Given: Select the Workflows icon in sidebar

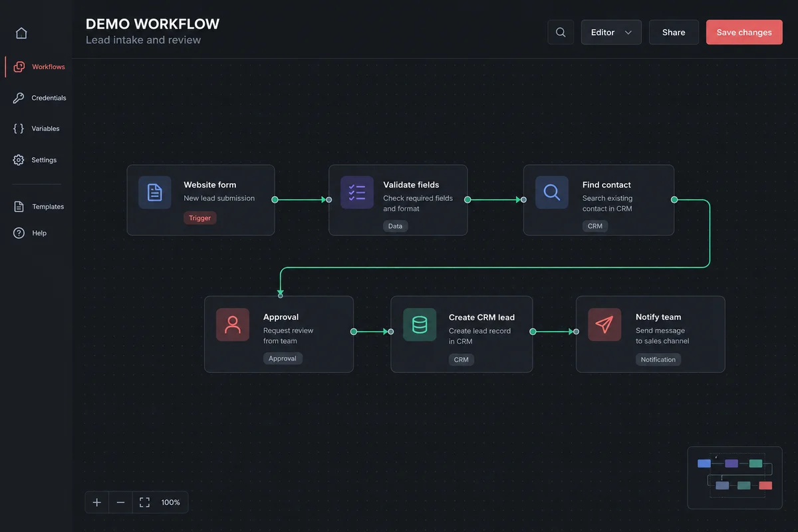Looking at the screenshot, I should [19, 66].
